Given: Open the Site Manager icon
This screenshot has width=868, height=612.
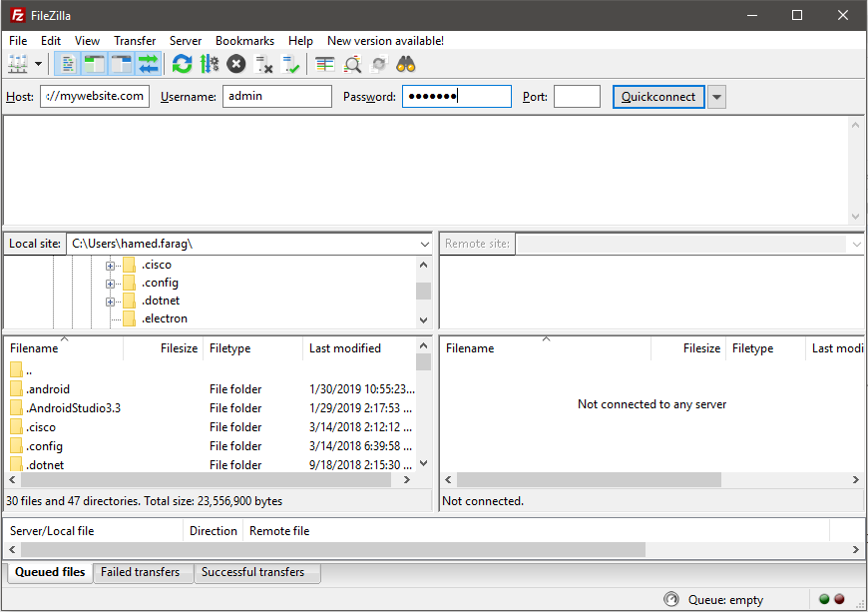Looking at the screenshot, I should tap(18, 64).
